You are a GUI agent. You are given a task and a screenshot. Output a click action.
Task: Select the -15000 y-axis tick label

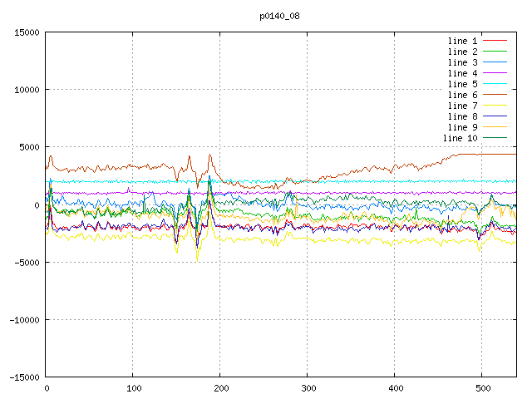point(23,377)
